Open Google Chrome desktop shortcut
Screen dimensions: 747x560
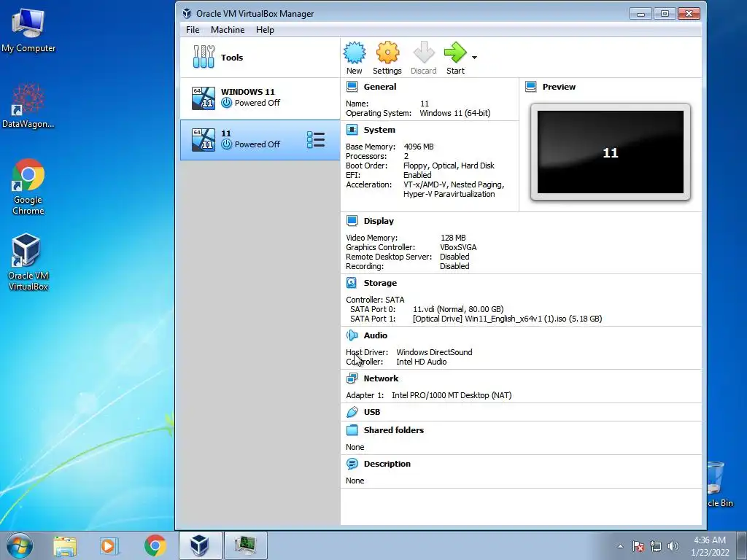tap(28, 187)
